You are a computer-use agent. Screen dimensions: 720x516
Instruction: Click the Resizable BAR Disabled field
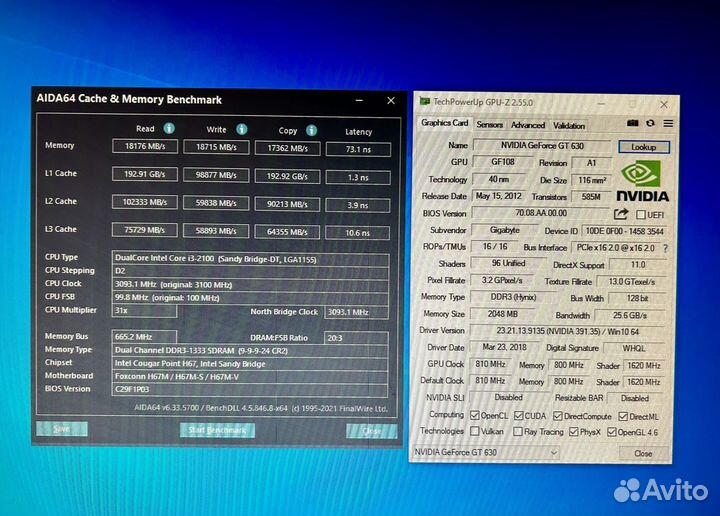(x=635, y=398)
